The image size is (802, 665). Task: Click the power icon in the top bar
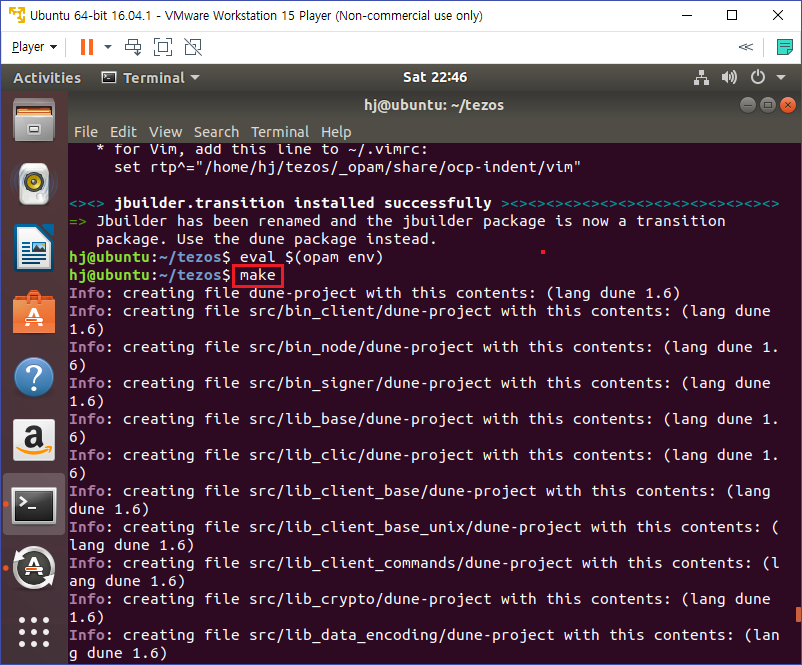pos(758,78)
